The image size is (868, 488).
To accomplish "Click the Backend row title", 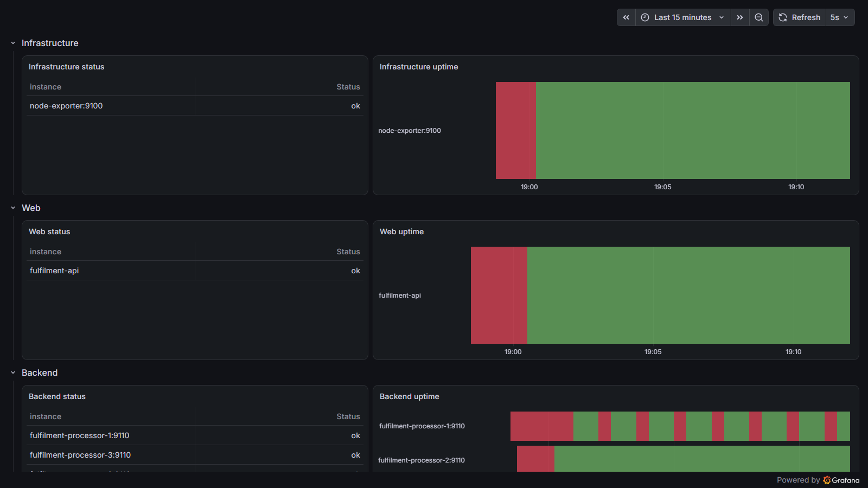I will (x=40, y=373).
